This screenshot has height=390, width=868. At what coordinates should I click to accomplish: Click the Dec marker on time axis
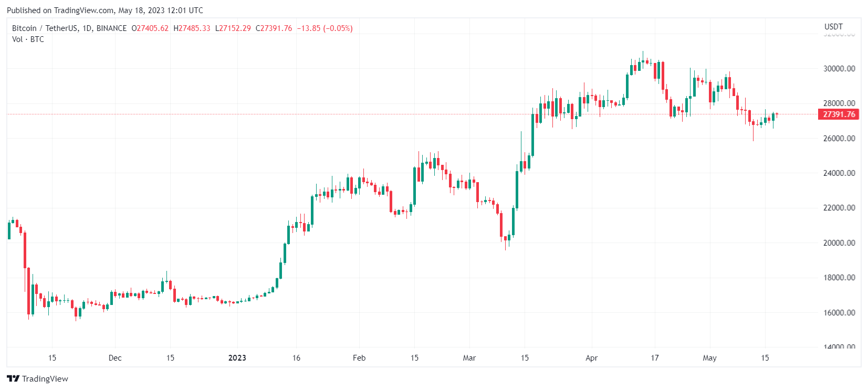[115, 358]
